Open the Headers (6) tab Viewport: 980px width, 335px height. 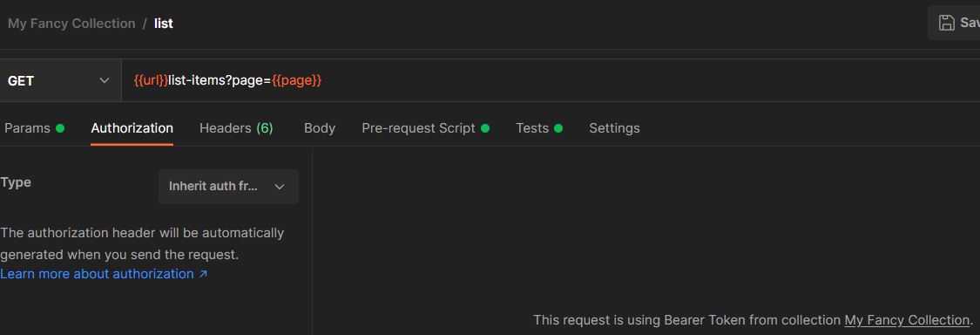tap(236, 128)
